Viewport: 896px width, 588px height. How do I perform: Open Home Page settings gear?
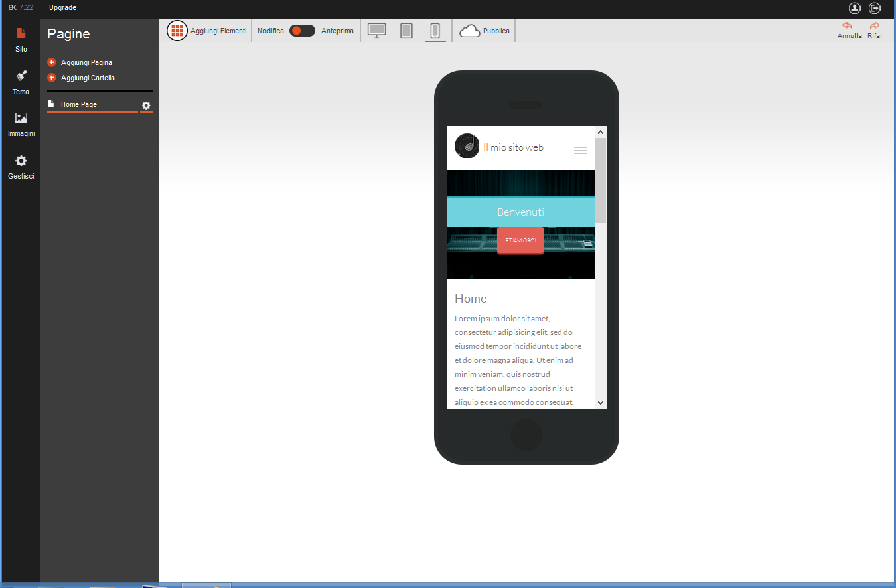147,106
